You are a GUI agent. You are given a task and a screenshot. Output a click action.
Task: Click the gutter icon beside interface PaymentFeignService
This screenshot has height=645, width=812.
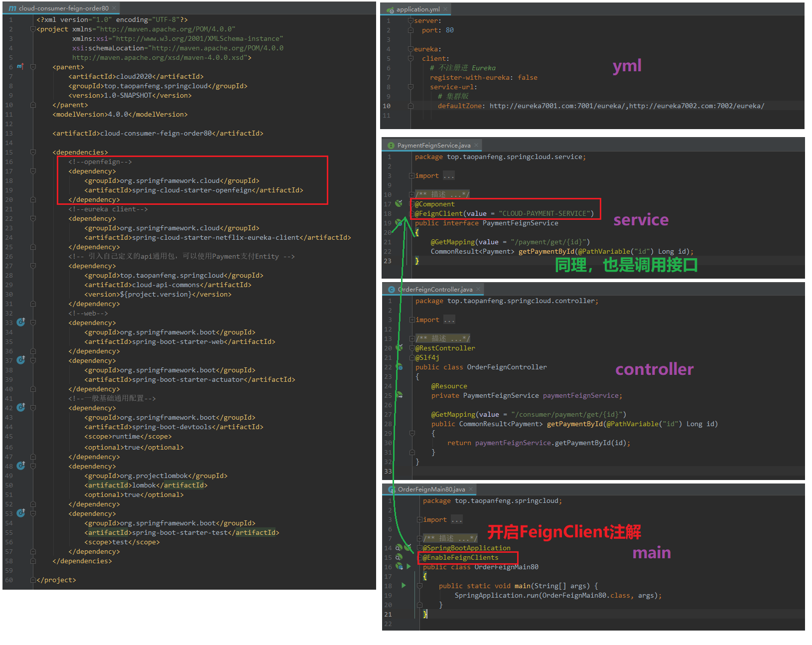tap(399, 222)
